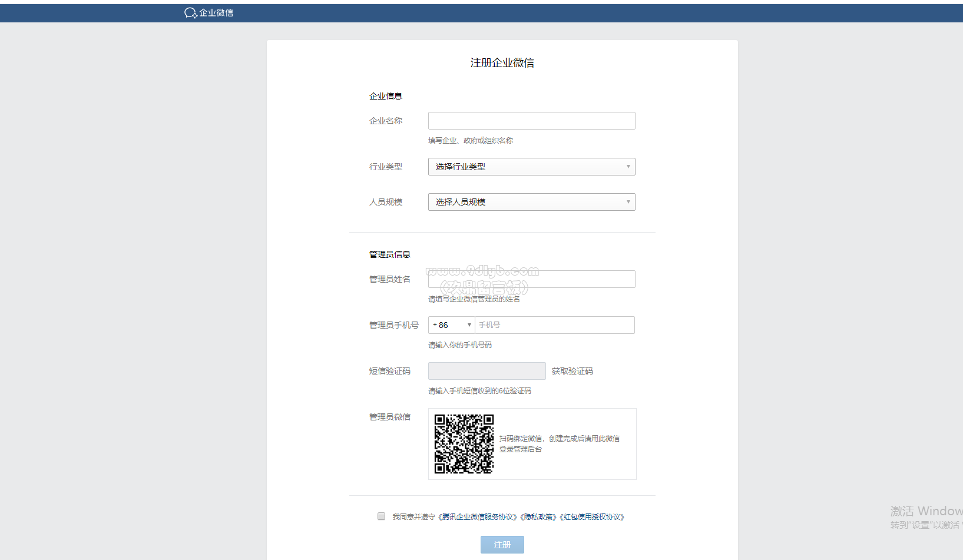Click dropdown arrow of 行业类型 select
Viewport: 963px width, 560px height.
pyautogui.click(x=628, y=167)
